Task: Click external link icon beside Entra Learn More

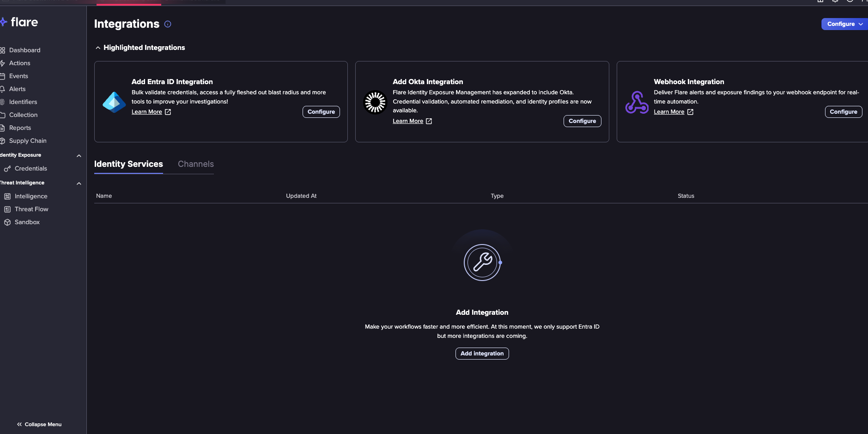Action: (x=168, y=112)
